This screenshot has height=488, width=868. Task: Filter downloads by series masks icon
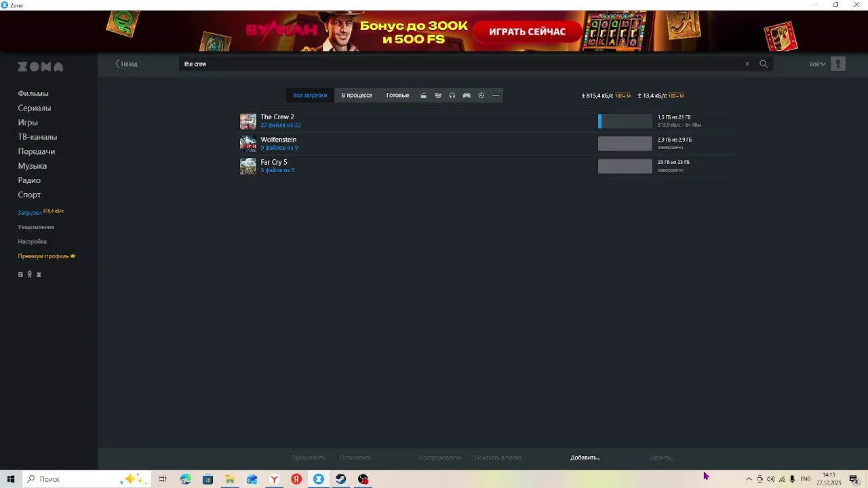tap(438, 96)
